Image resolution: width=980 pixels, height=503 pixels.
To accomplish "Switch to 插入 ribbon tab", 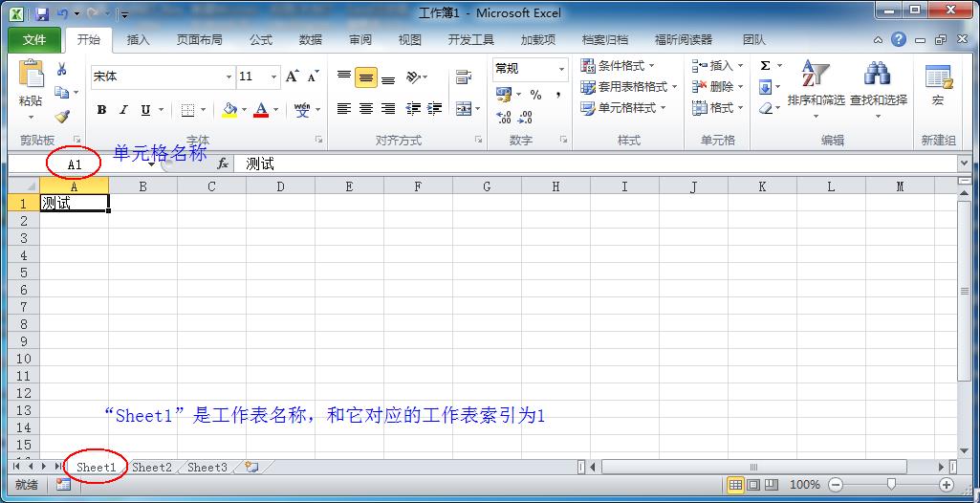I will point(138,40).
